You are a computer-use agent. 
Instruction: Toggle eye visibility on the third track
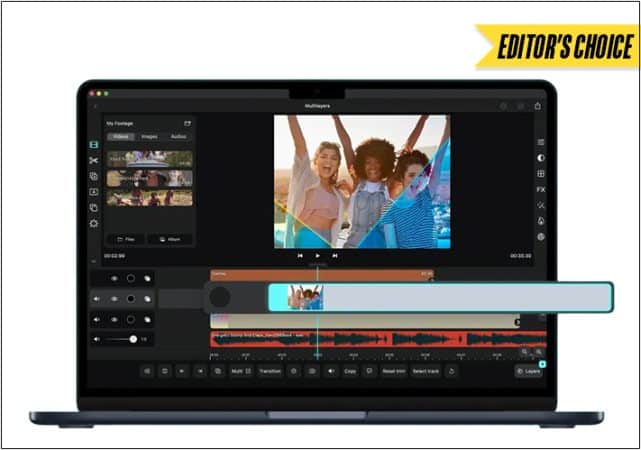114,320
